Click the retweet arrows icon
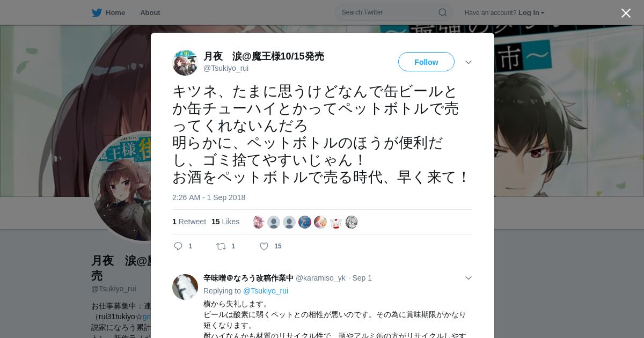The image size is (644, 338). [221, 246]
